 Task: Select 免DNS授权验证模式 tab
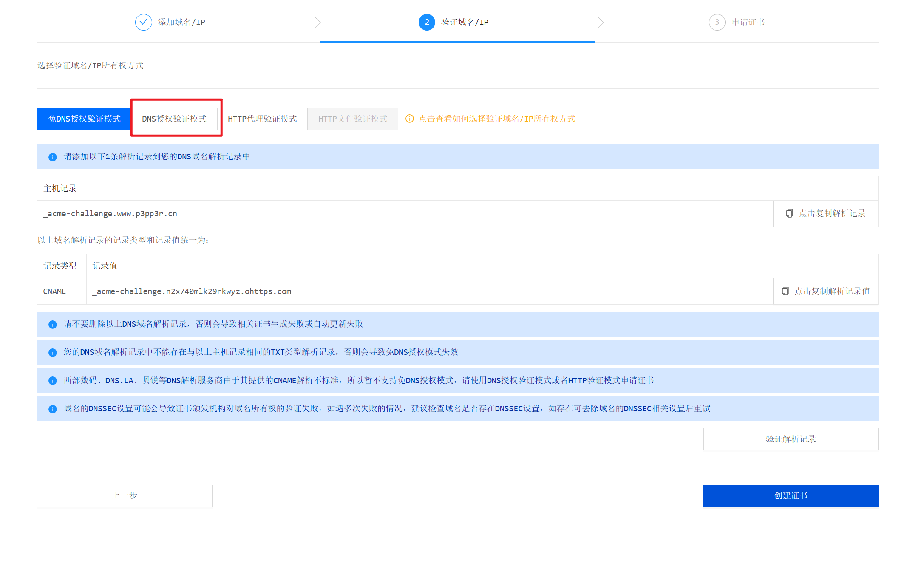pos(84,119)
